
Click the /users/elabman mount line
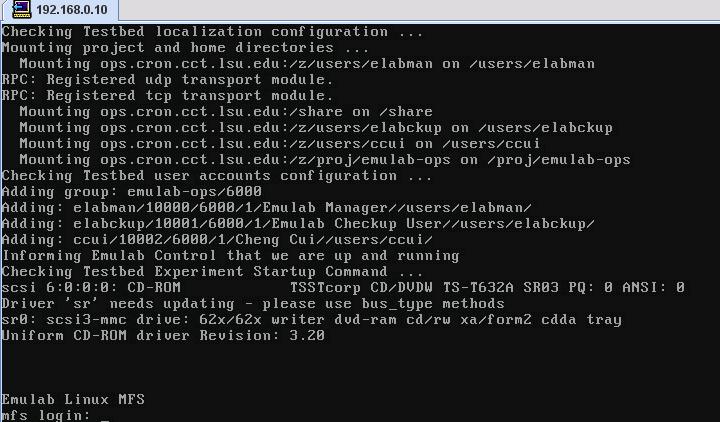click(x=307, y=63)
